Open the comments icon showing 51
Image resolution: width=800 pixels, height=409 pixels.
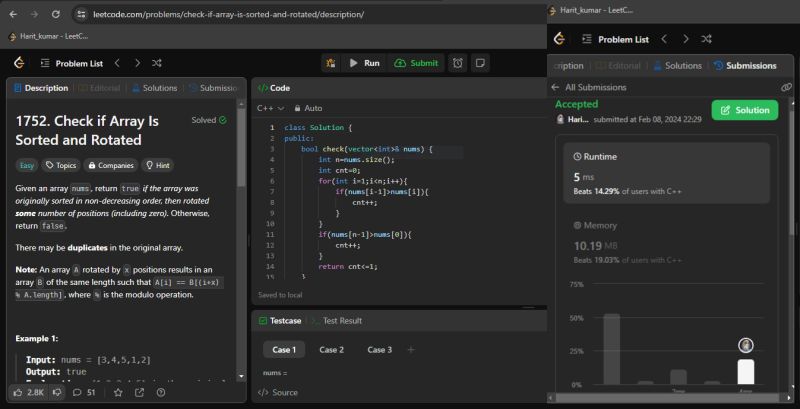[82, 392]
